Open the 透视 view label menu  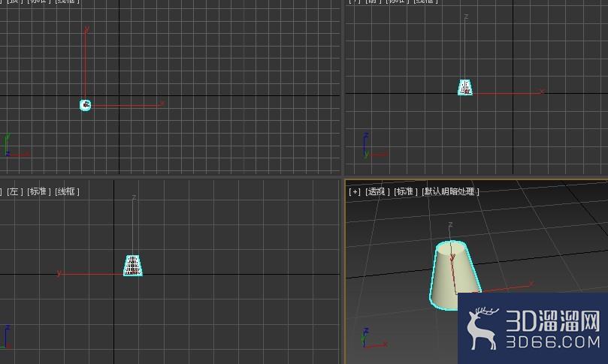[x=377, y=191]
